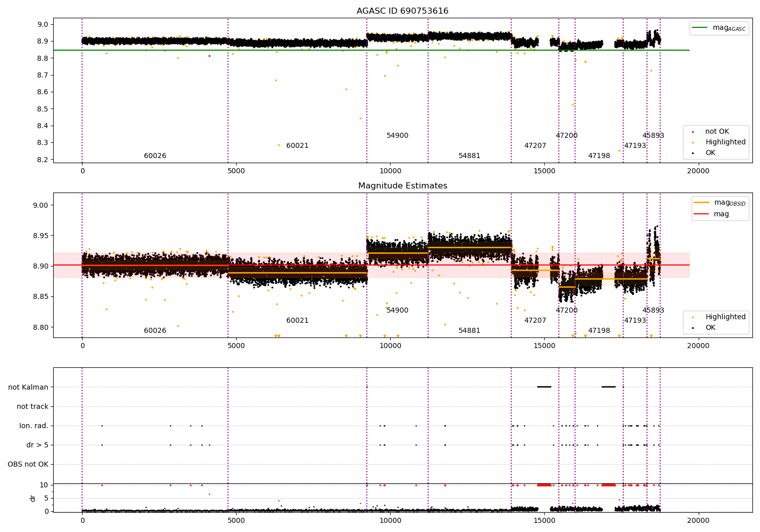
Task: Click OBSID label 47193 in Magnitude Estimates plot
Action: [635, 321]
